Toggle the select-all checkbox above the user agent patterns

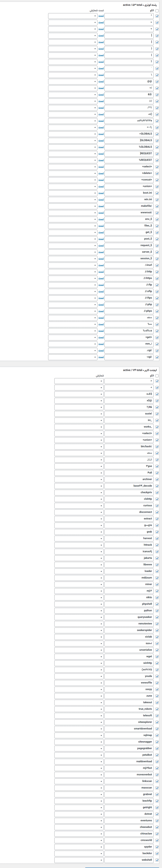pyautogui.click(x=157, y=376)
